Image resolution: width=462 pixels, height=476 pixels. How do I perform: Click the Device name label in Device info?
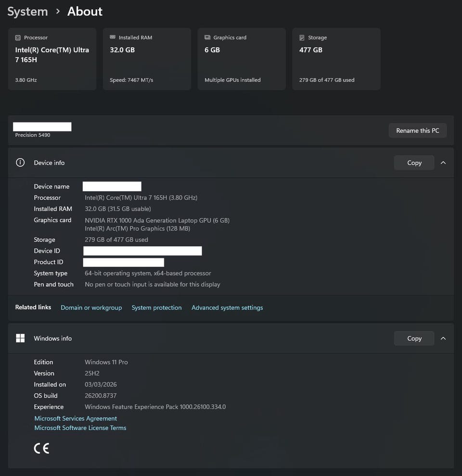coord(51,186)
